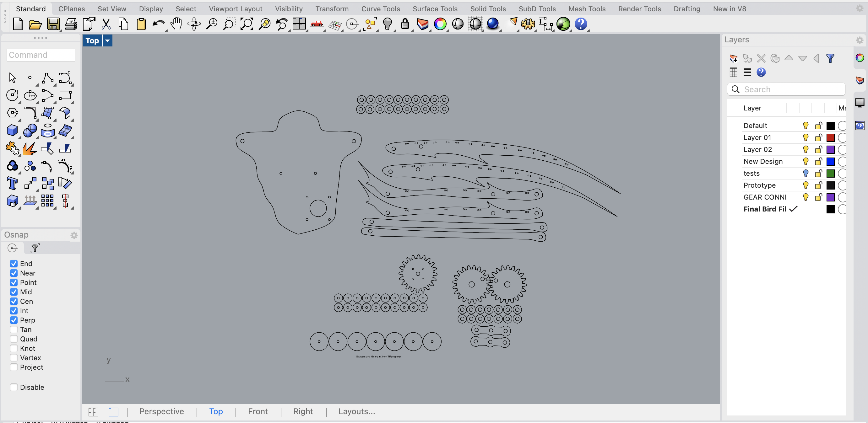Create a new layer in Layers panel
This screenshot has width=868, height=423.
[733, 59]
